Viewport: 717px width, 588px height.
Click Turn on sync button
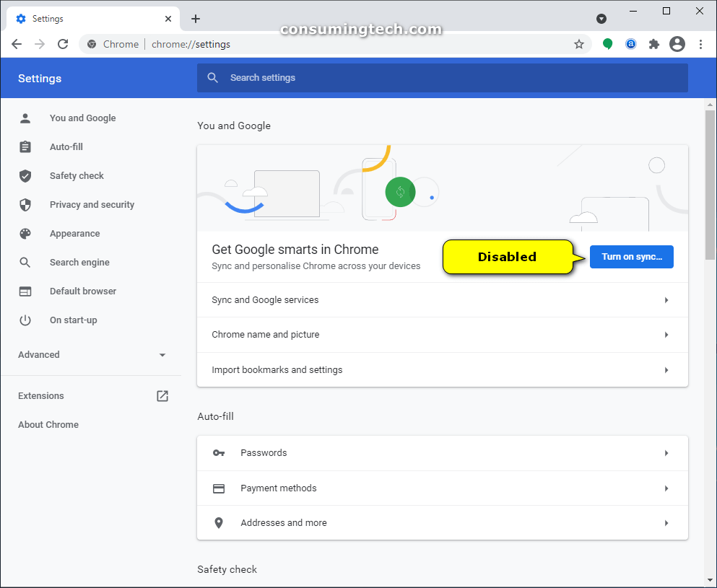point(632,257)
